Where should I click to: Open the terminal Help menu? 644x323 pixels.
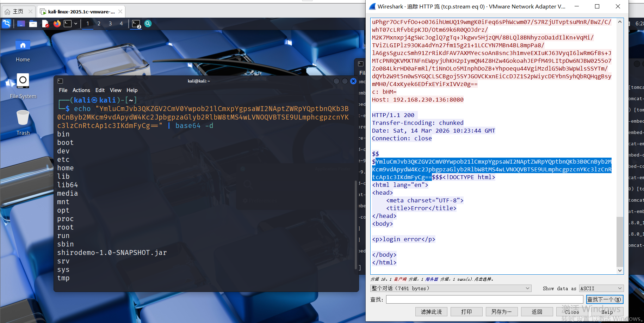click(132, 90)
